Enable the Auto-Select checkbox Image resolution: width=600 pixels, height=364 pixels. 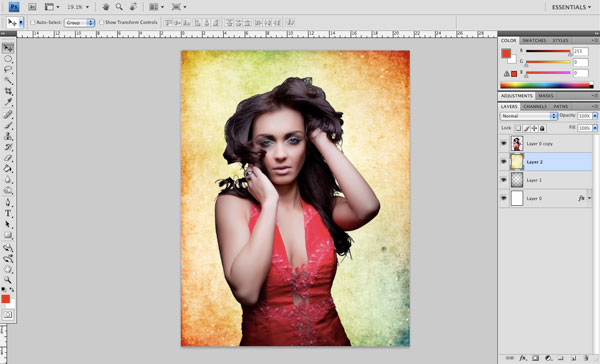[33, 23]
